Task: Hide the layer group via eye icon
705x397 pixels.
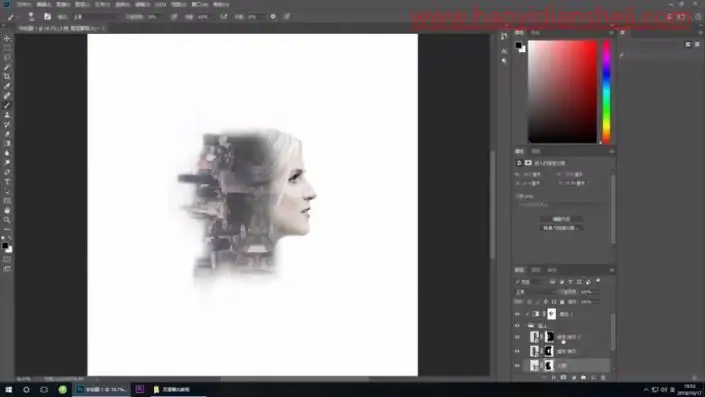Action: [x=517, y=326]
